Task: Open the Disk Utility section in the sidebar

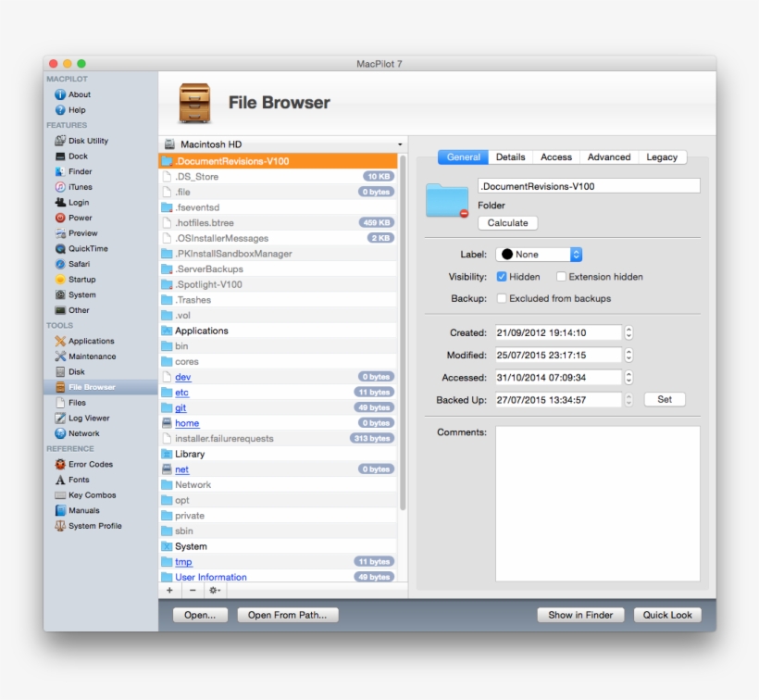Action: tap(80, 141)
